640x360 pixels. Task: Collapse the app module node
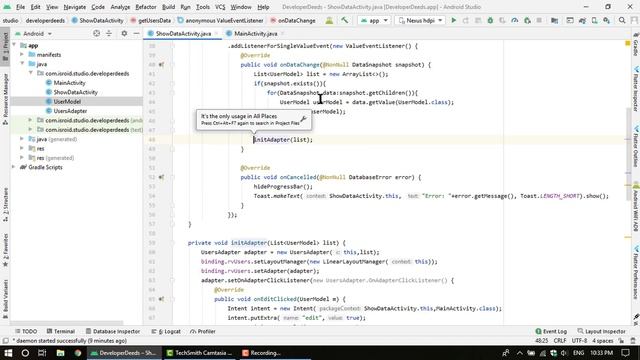click(14, 45)
